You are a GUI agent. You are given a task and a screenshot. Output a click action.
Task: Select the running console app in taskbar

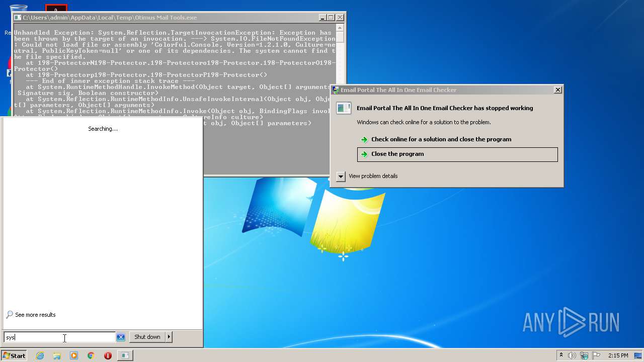tap(125, 355)
